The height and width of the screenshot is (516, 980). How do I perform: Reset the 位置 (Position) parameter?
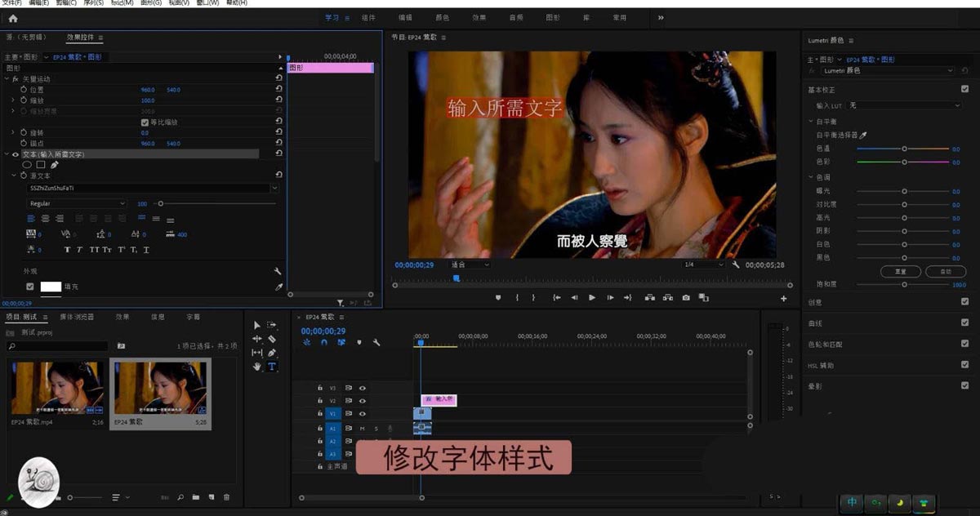[x=279, y=90]
